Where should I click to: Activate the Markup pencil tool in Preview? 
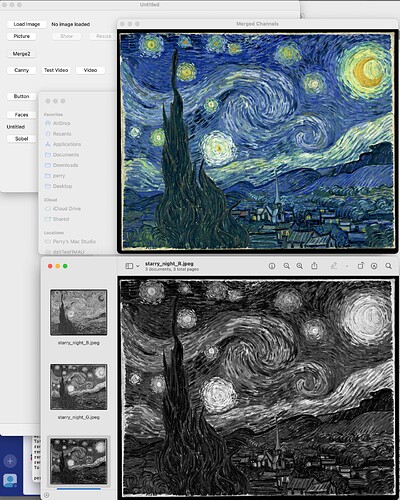pos(334,266)
